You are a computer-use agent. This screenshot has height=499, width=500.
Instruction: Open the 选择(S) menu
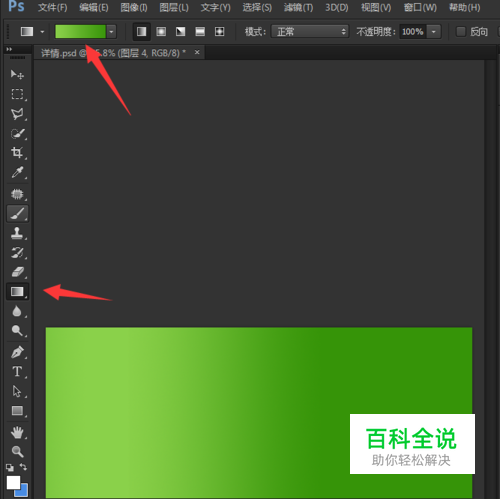pyautogui.click(x=257, y=7)
